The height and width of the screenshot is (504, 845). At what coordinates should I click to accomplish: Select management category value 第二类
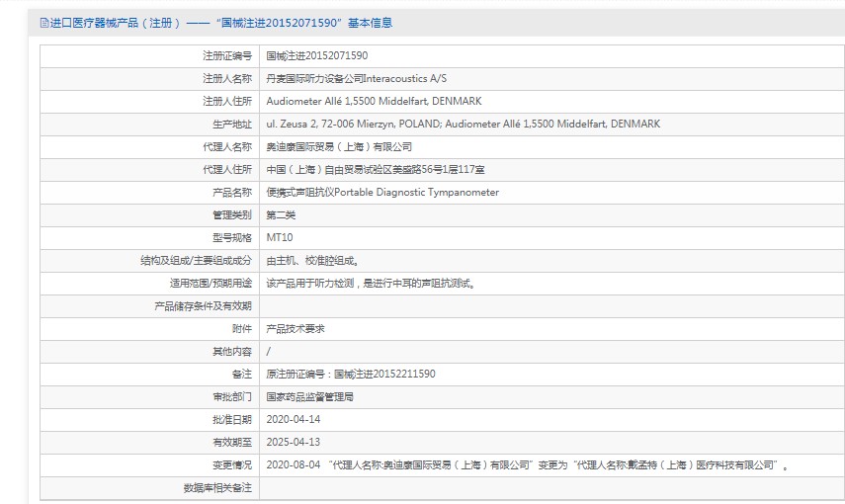point(281,215)
